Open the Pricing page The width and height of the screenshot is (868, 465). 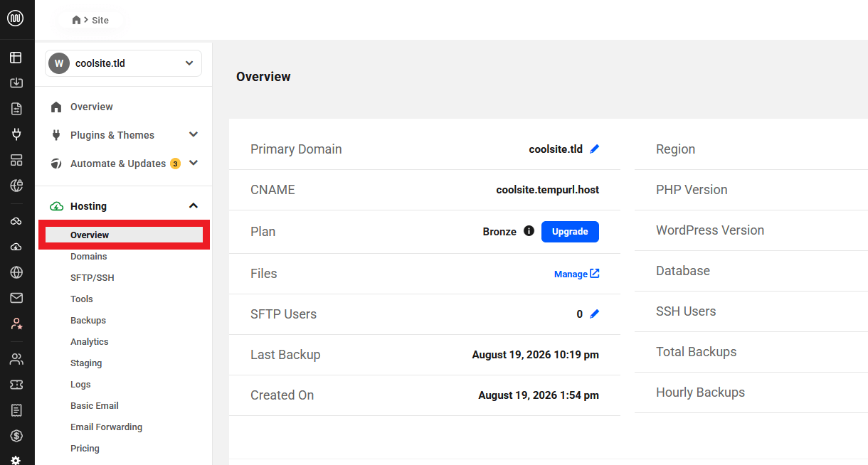85,448
